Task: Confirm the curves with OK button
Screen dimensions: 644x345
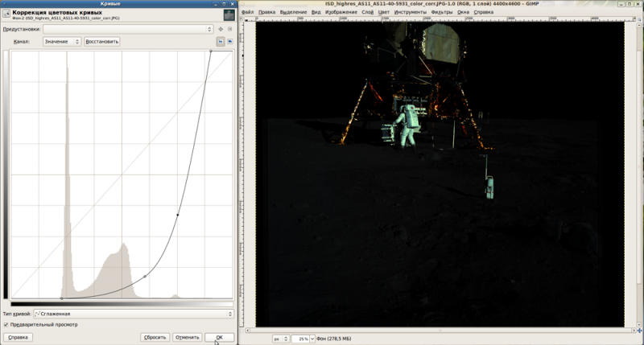Action: (219, 338)
